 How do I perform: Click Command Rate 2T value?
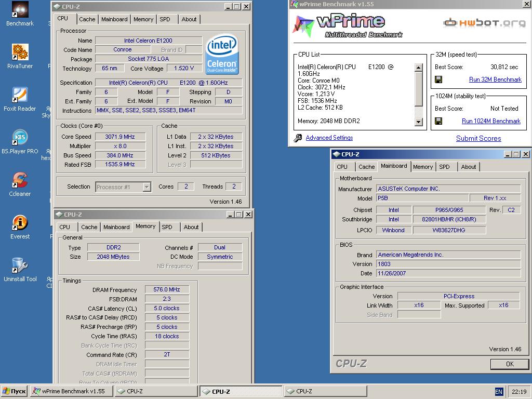click(167, 354)
